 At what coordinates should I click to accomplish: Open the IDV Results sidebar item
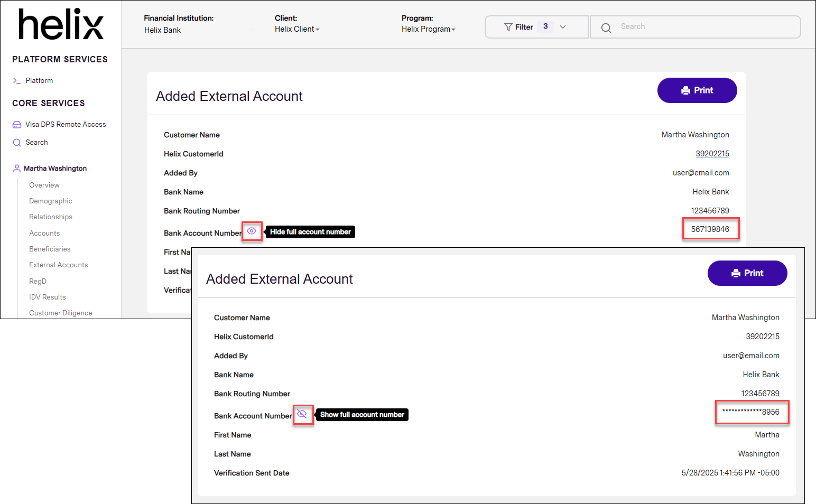click(48, 297)
